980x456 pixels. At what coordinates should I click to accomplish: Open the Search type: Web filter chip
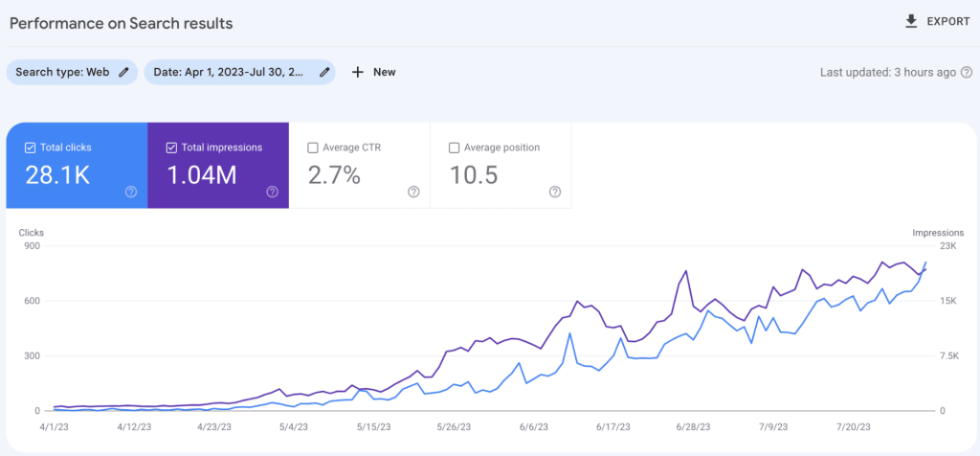(61, 72)
